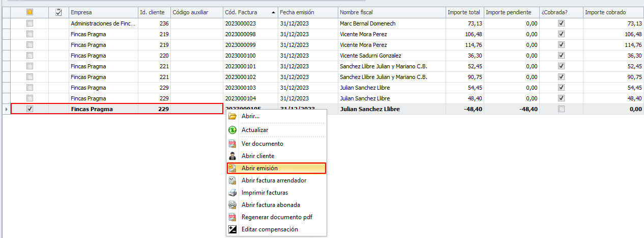
Task: Choose Abrir factura abonada entry
Action: (276, 205)
